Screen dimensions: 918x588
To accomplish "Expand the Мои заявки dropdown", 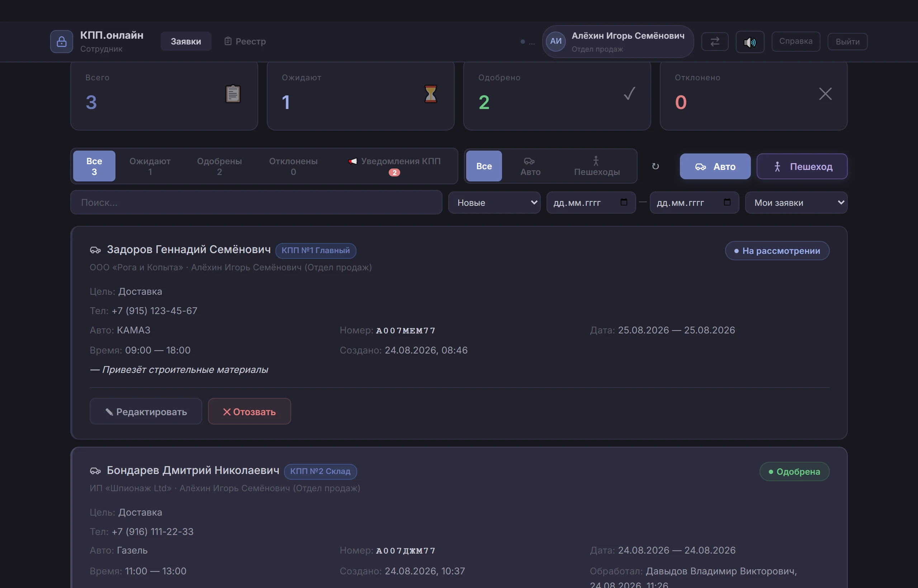I will [796, 202].
